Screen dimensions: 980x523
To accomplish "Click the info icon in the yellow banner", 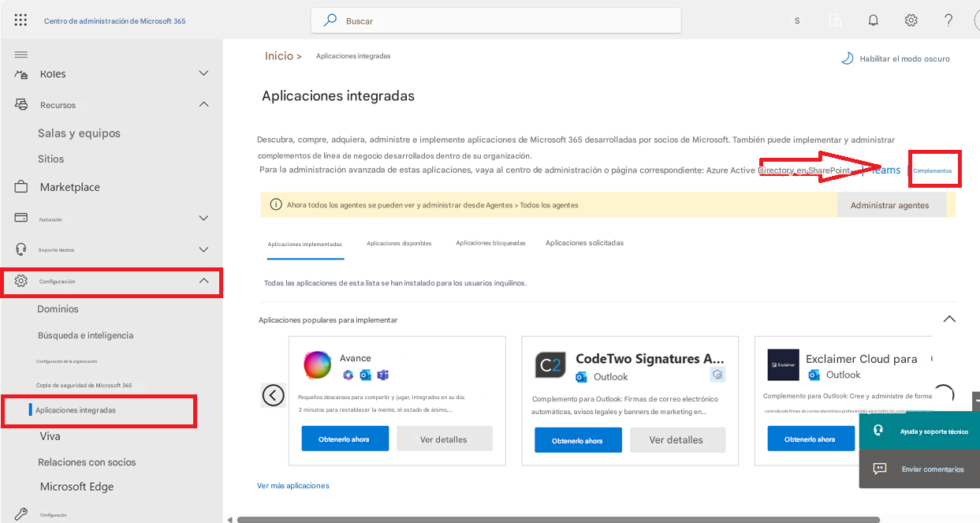I will point(276,204).
